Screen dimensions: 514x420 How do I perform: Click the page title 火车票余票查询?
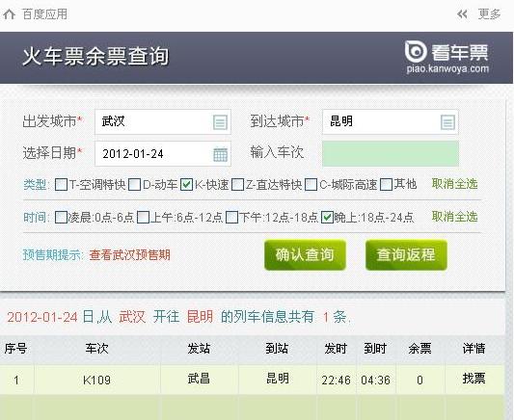pyautogui.click(x=95, y=56)
